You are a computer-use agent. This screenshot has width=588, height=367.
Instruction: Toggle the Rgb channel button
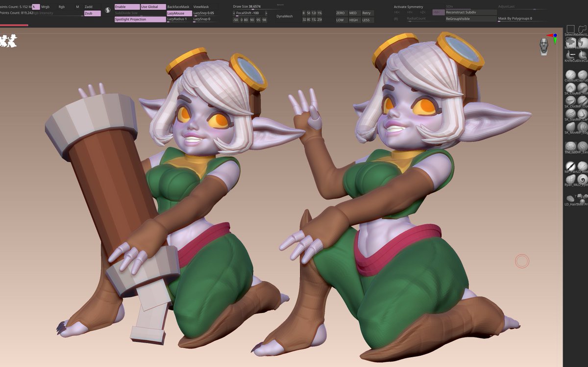[x=62, y=7]
